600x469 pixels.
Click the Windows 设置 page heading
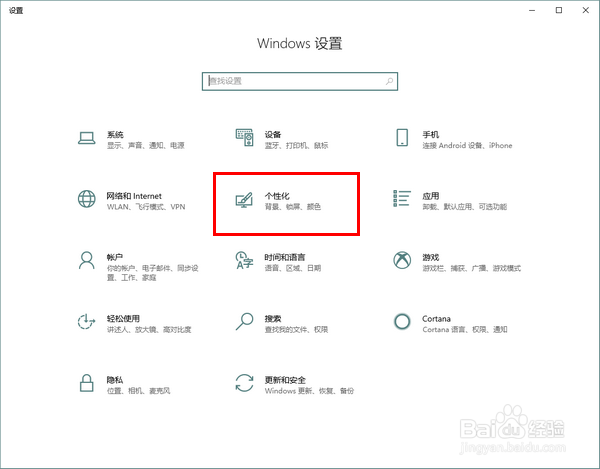[300, 43]
